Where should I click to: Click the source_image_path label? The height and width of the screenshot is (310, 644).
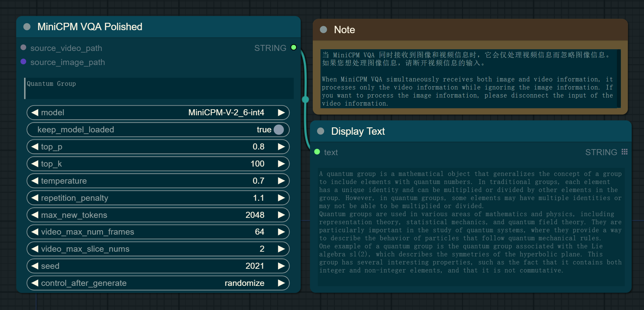(68, 62)
